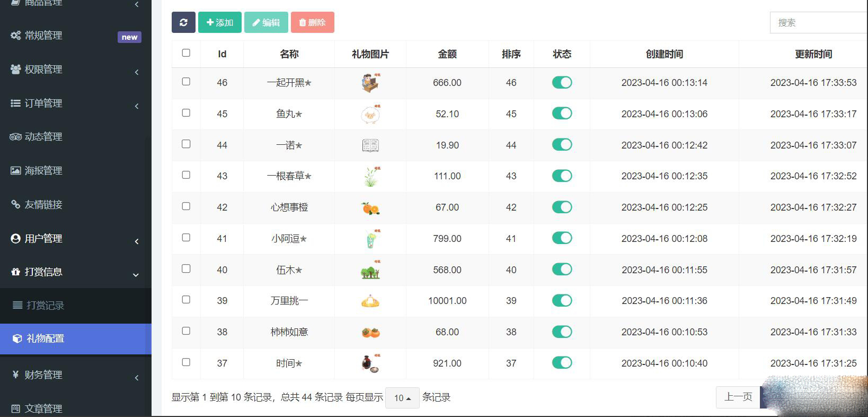Check the select-all checkbox in header
868x417 pixels.
pos(186,53)
